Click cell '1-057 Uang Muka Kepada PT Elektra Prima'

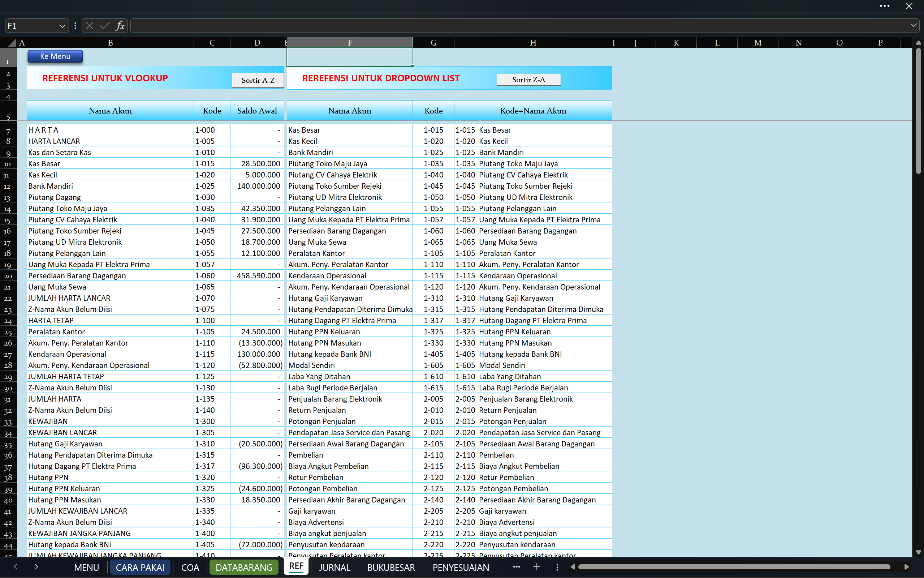point(533,220)
